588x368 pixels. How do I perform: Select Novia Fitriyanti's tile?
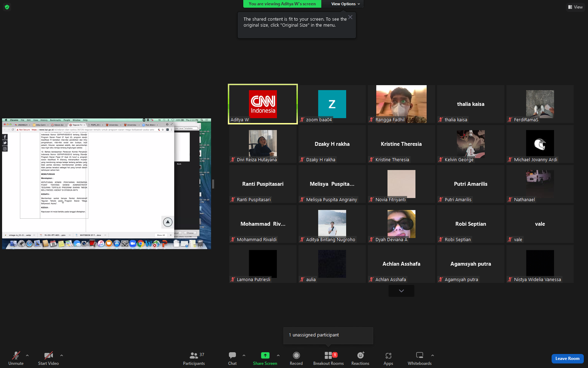coord(401,184)
